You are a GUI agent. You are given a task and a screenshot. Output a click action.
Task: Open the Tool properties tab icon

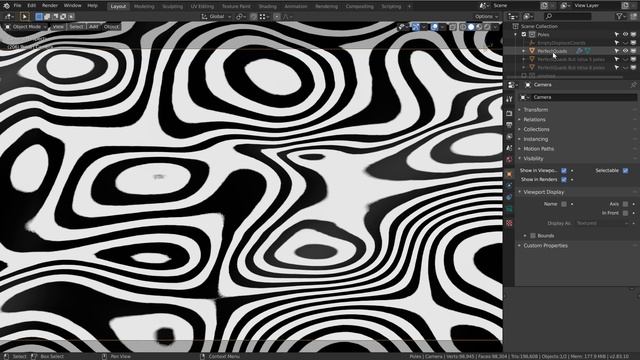[x=509, y=99]
